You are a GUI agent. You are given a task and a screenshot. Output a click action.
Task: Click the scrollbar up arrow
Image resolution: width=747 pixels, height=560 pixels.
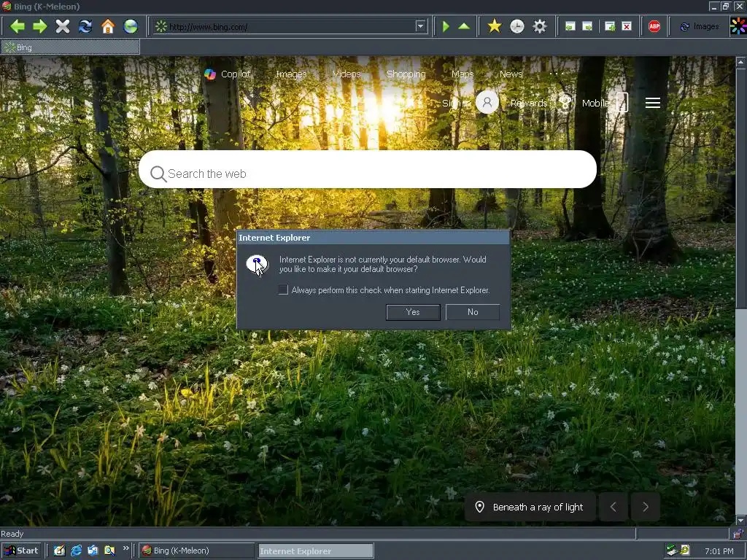(x=741, y=62)
